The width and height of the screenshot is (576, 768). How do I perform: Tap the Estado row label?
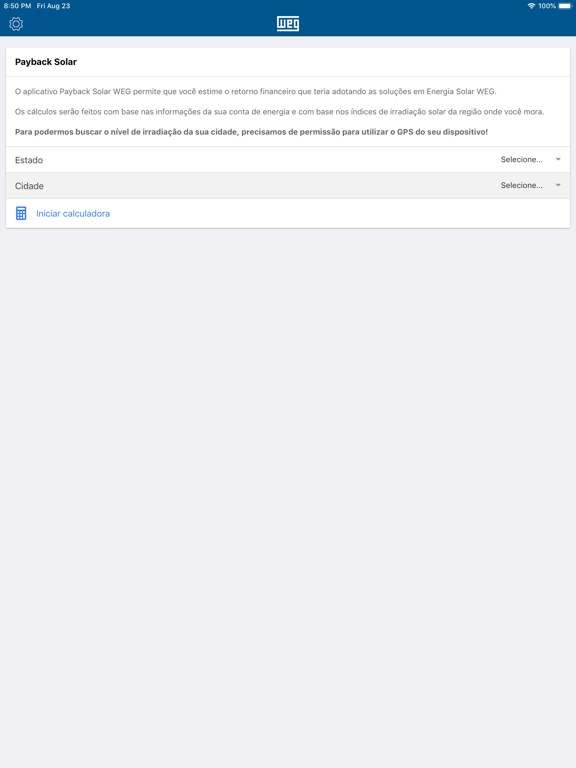(29, 160)
